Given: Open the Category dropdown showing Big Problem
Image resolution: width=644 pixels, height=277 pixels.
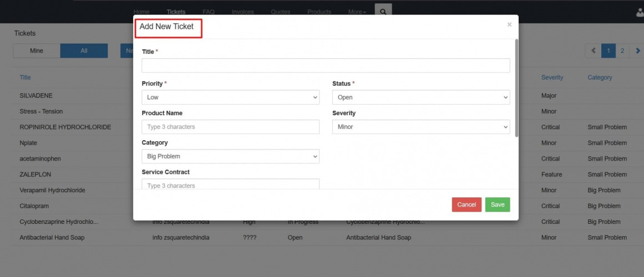Looking at the screenshot, I should click(230, 156).
